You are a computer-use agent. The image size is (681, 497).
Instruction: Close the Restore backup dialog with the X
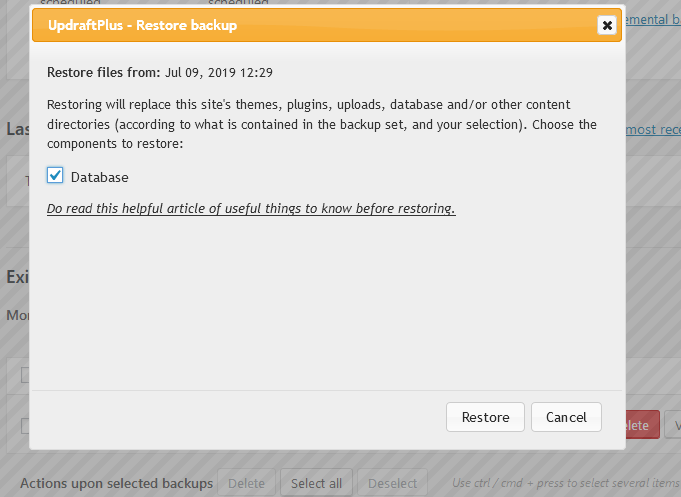(x=607, y=25)
